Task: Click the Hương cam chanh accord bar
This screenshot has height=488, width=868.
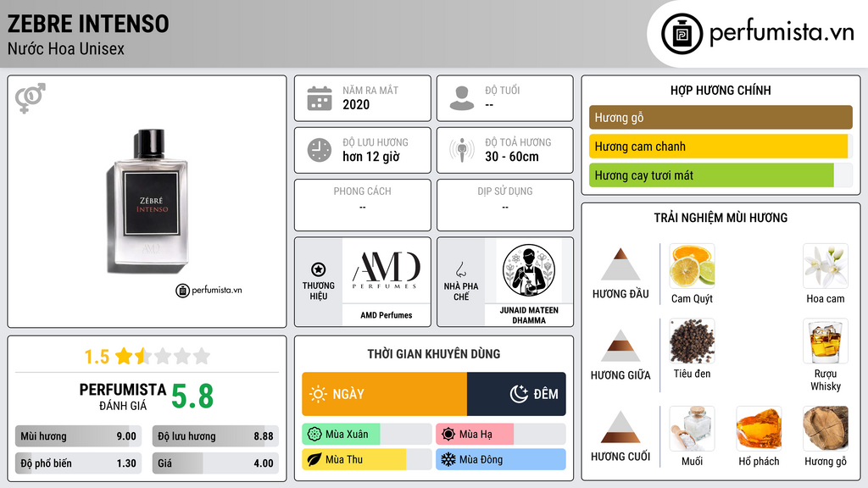Action: [x=721, y=147]
